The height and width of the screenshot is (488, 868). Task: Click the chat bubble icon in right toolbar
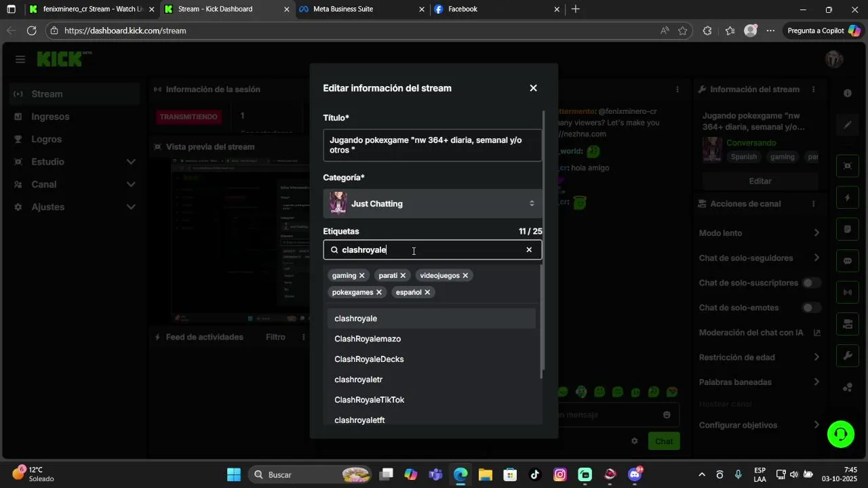(848, 261)
